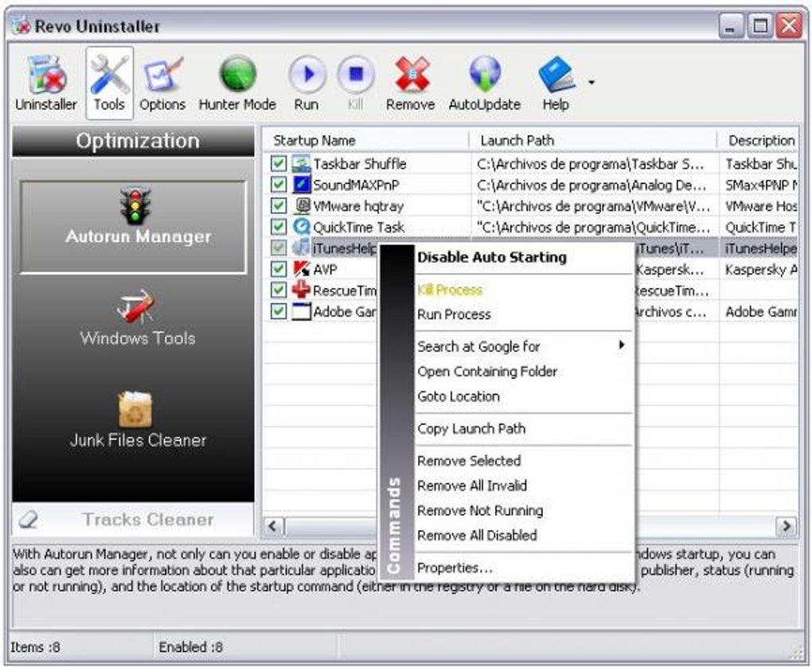The width and height of the screenshot is (812, 667).
Task: Uncheck the Taskbar Shuffle startup checkbox
Action: click(279, 164)
